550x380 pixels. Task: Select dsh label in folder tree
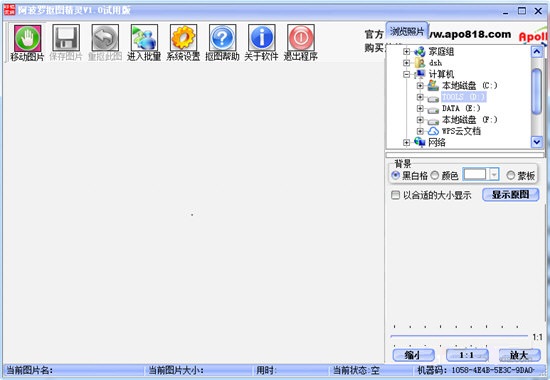[435, 63]
